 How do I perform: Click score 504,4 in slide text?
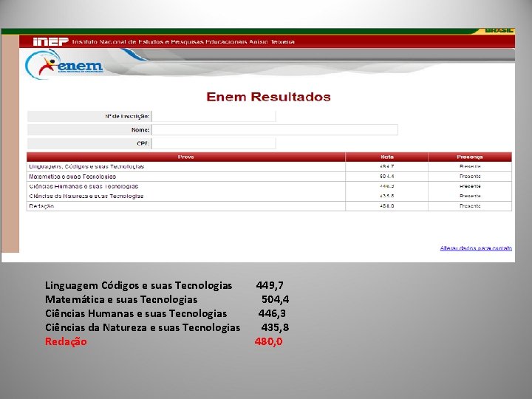(x=275, y=299)
